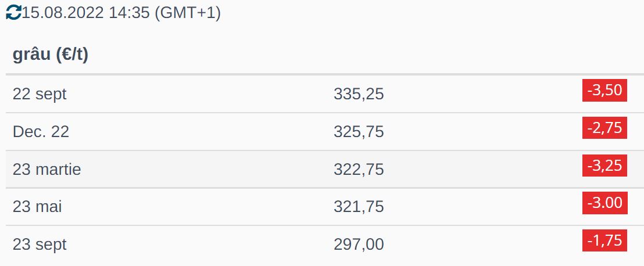Select the 22 sept contract row label
The height and width of the screenshot is (266, 644).
tap(40, 94)
